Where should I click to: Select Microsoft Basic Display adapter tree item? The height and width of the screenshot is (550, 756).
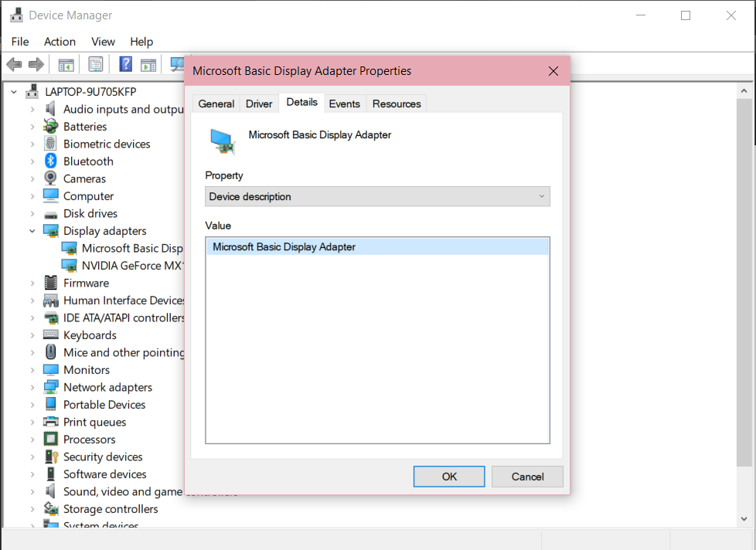(131, 249)
